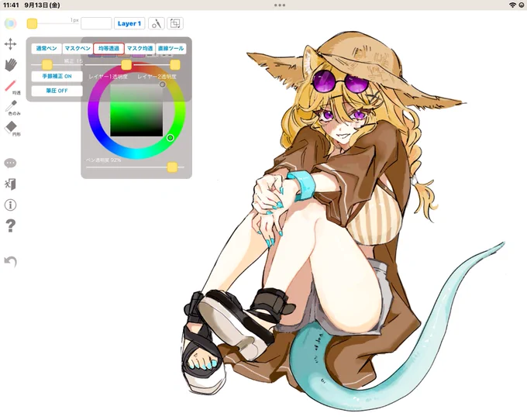Click the 9月13日(金) date text
Image resolution: width=527 pixels, height=420 pixels.
click(42, 5)
